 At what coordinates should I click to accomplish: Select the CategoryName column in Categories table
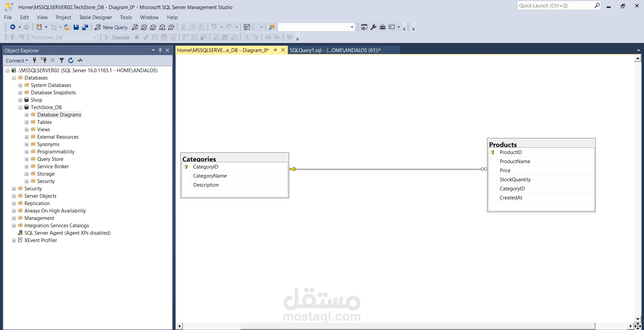[235, 176]
